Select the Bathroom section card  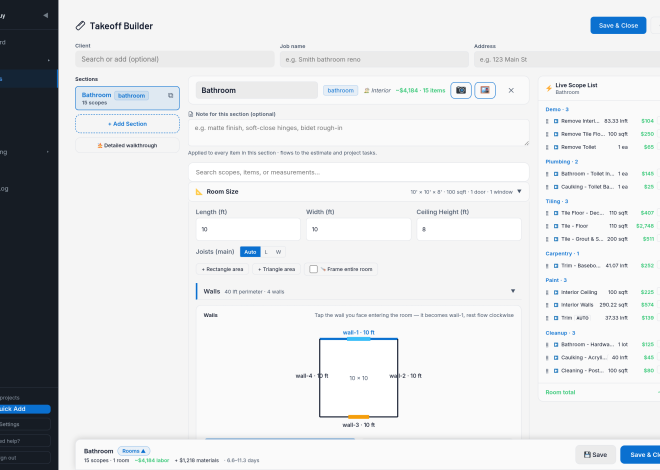tap(128, 98)
